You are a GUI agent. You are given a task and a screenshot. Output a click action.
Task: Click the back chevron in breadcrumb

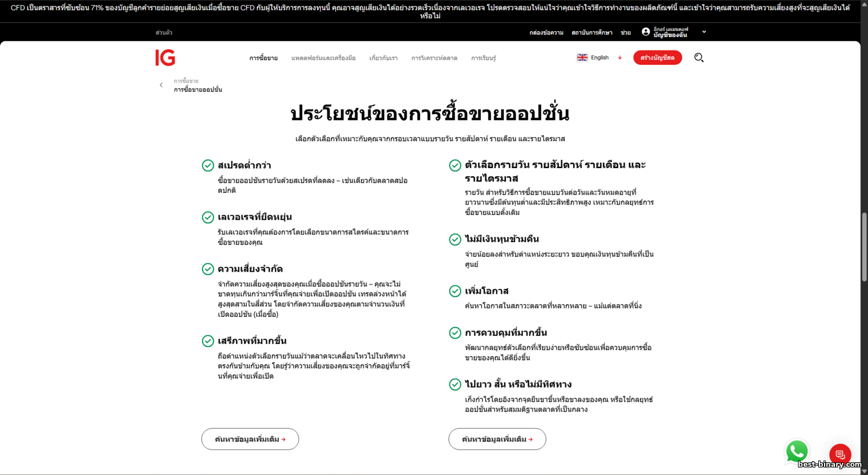coord(161,85)
